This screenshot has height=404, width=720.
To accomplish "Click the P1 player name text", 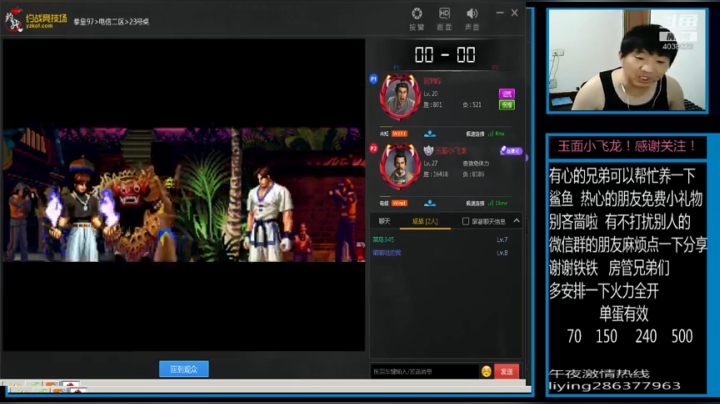I will [432, 81].
